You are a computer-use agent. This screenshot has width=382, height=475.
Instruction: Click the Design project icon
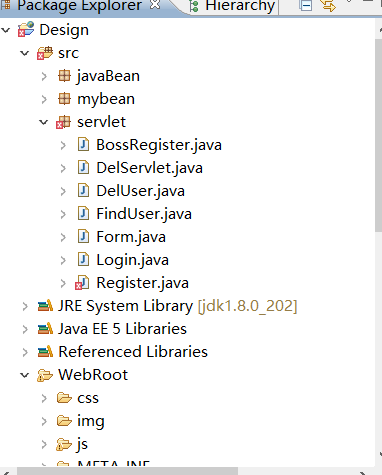tap(26, 29)
